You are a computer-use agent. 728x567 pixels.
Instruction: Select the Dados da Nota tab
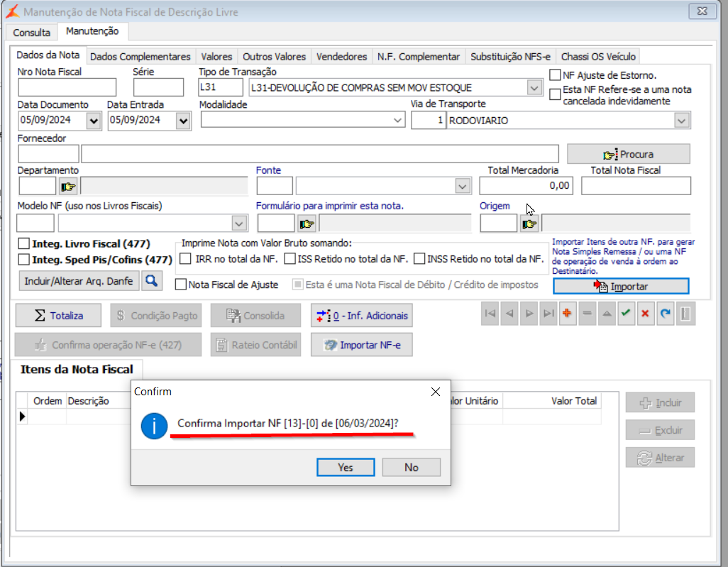click(48, 55)
